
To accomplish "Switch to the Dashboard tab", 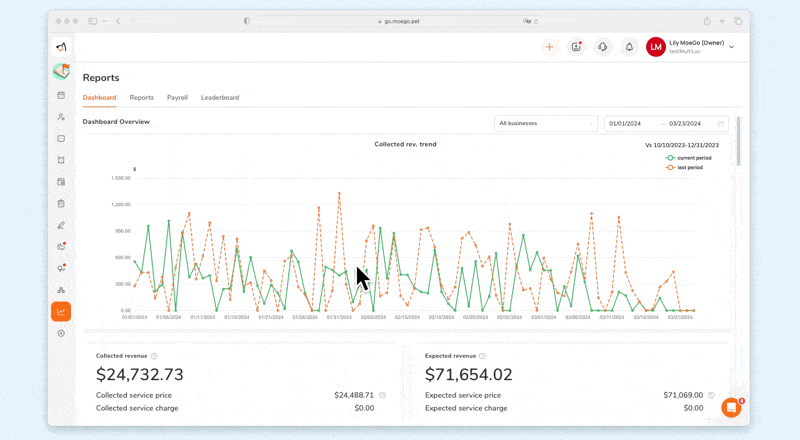I will 99,97.
